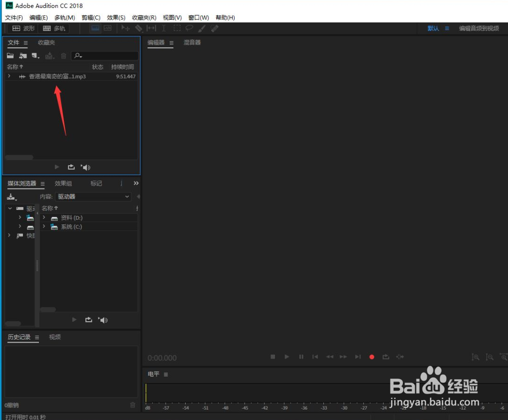The image size is (508, 420).
Task: Select the Lasso Selection tool
Action: (x=189, y=28)
